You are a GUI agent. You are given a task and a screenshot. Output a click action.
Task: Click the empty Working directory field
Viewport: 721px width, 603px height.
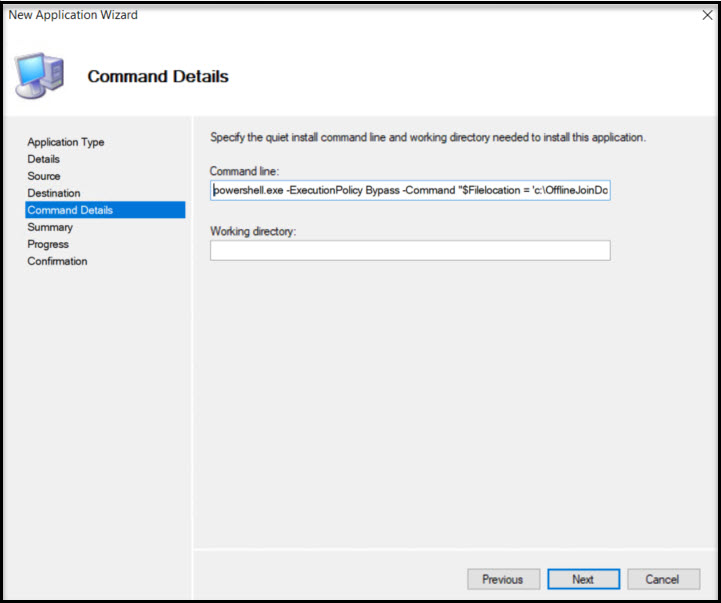(x=410, y=250)
